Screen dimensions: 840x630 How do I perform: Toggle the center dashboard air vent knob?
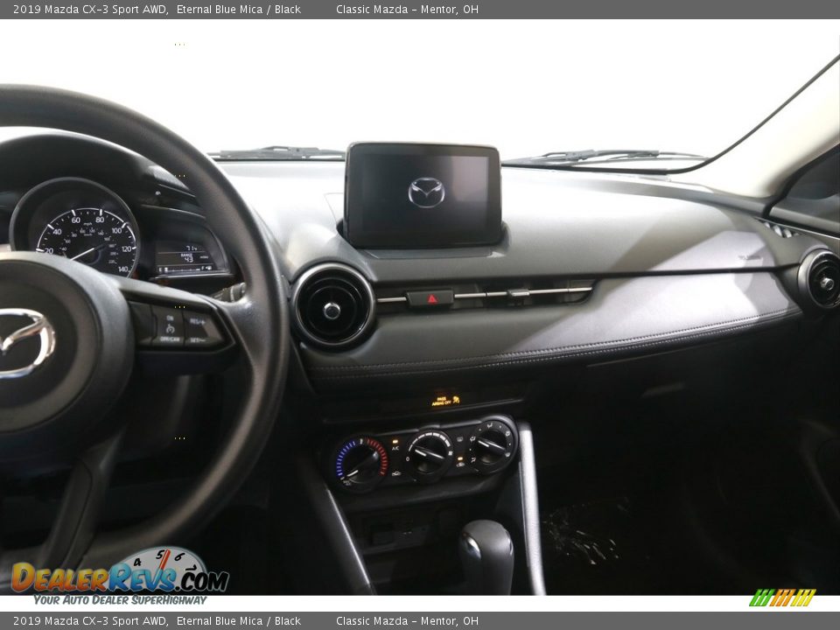pyautogui.click(x=332, y=311)
